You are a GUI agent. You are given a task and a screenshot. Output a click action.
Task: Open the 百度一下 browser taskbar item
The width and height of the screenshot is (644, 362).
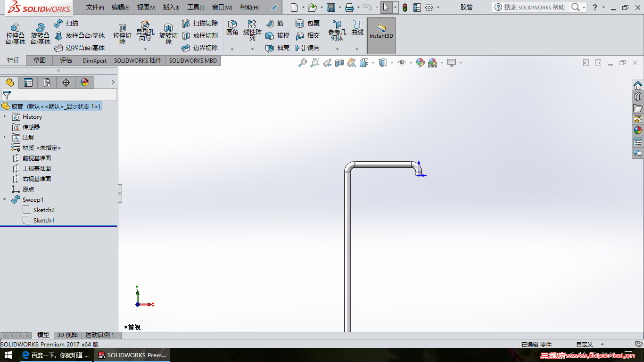tap(56, 355)
